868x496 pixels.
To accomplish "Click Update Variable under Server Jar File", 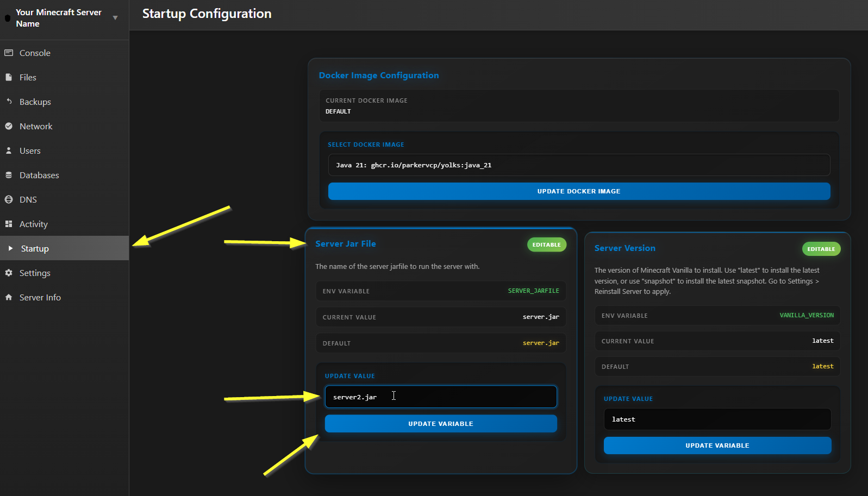I will [441, 424].
